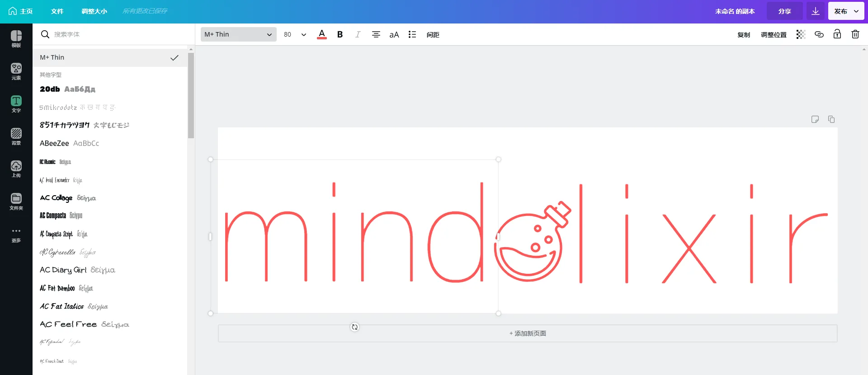
Task: Open the 文件夹 folders panel
Action: pos(16,202)
